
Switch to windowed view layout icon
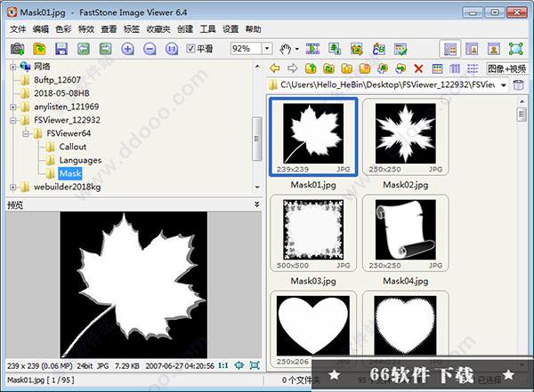point(472,50)
